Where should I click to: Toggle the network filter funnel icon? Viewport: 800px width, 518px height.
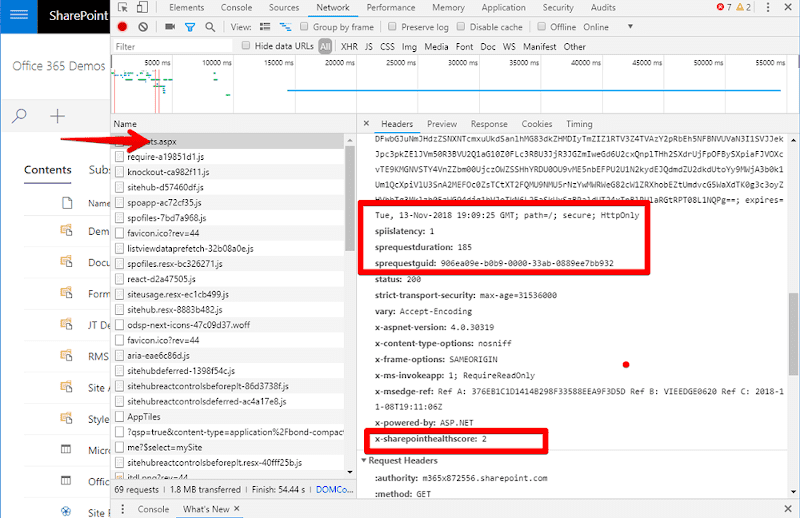tap(190, 27)
